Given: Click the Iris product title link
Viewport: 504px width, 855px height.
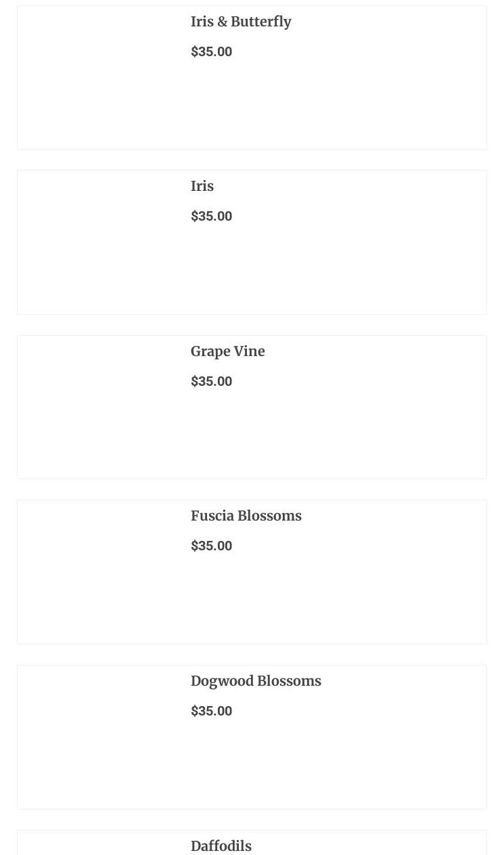Looking at the screenshot, I should pos(202,186).
